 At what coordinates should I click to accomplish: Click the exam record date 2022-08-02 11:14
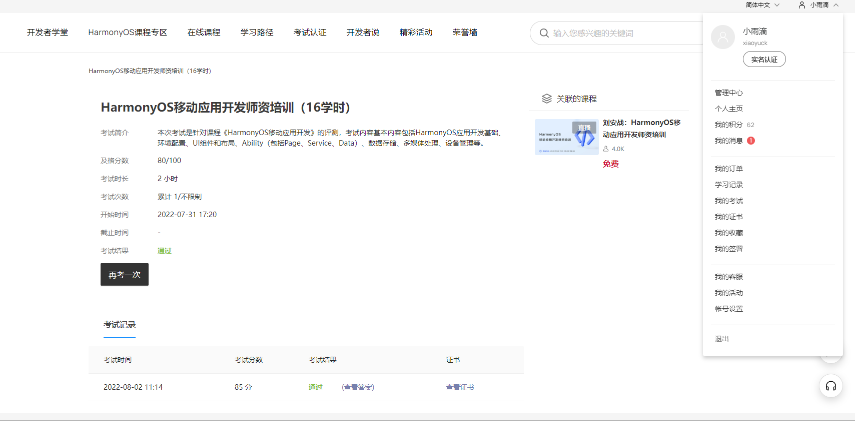(133, 387)
